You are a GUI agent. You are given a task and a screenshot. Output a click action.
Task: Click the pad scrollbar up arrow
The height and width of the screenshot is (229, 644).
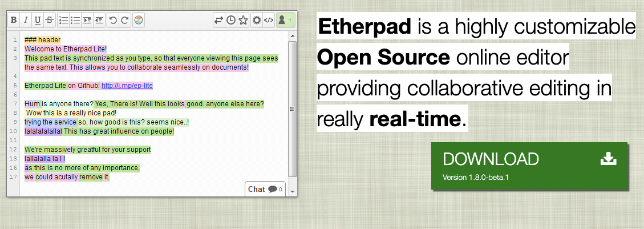pyautogui.click(x=293, y=36)
